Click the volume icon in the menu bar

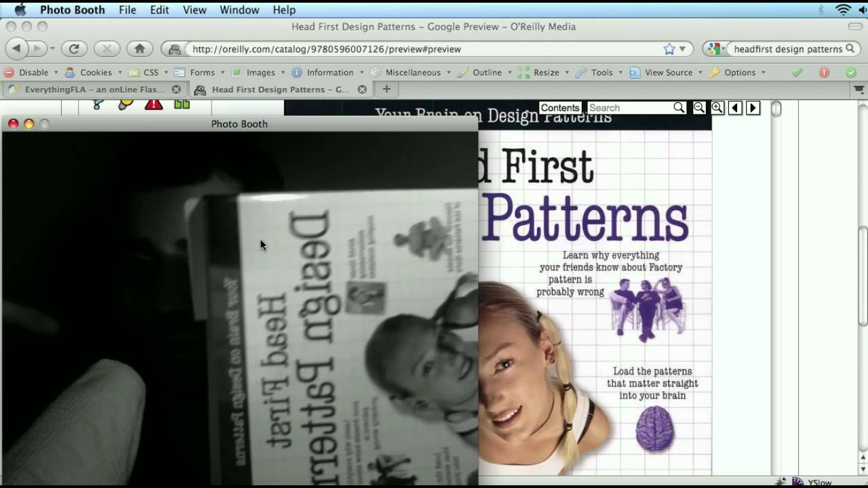tap(863, 9)
